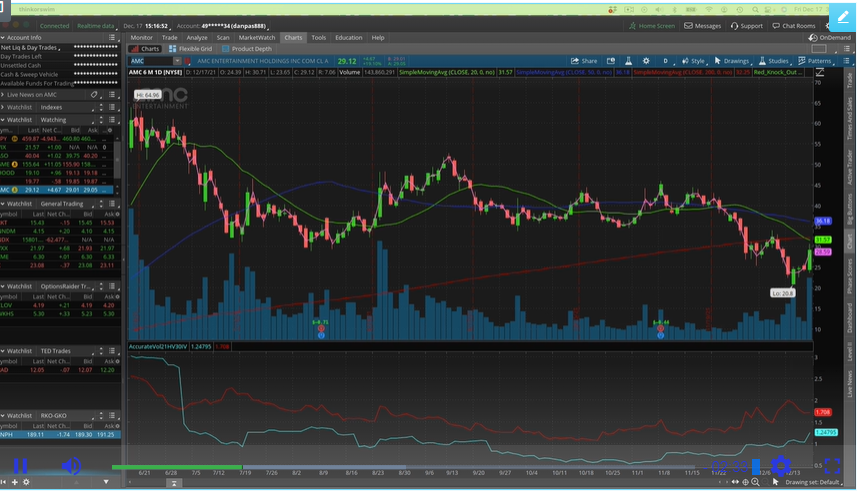Expand the Indexes watchlist
The height and width of the screenshot is (492, 857).
click(3, 107)
